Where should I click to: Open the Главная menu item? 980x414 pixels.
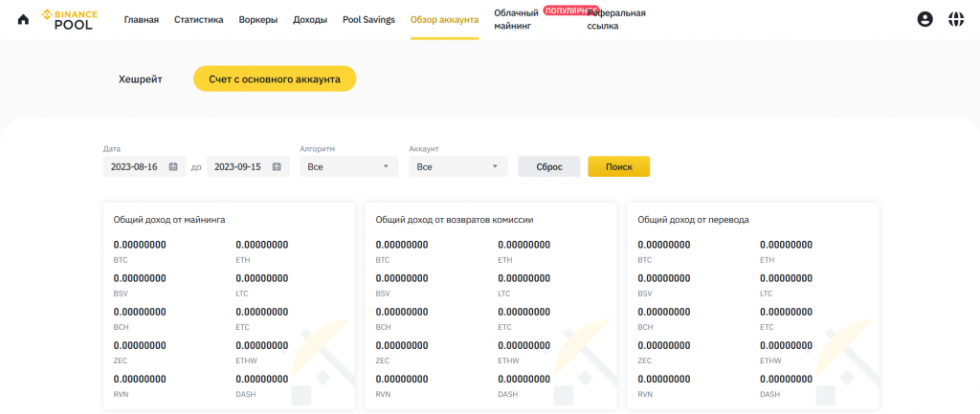click(142, 19)
